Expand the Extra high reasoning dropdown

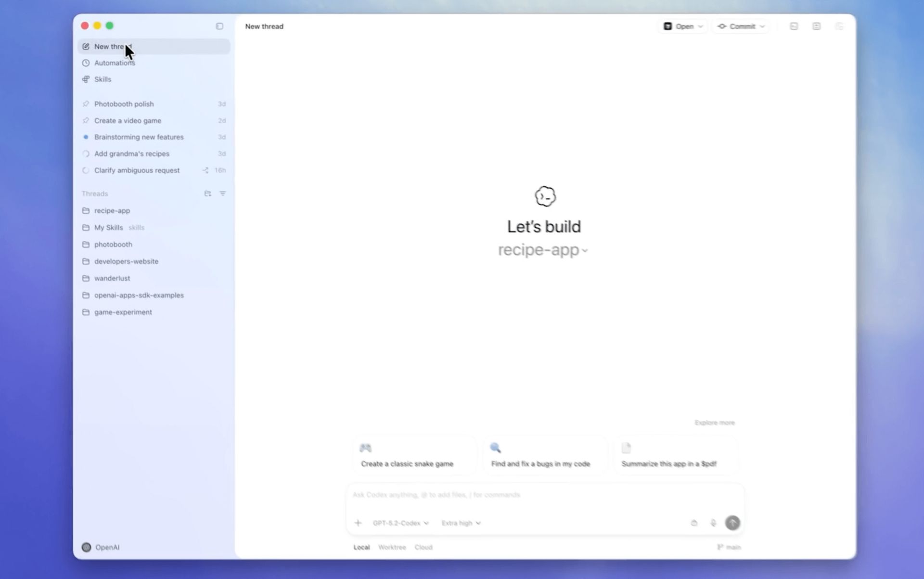click(461, 523)
